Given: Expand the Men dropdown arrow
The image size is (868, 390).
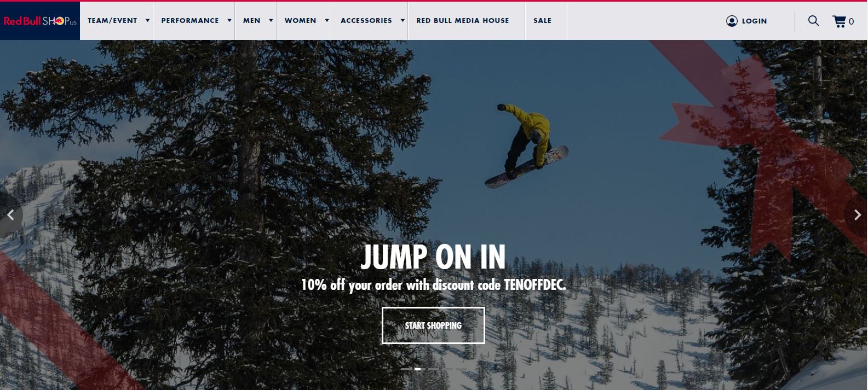Looking at the screenshot, I should pyautogui.click(x=271, y=21).
